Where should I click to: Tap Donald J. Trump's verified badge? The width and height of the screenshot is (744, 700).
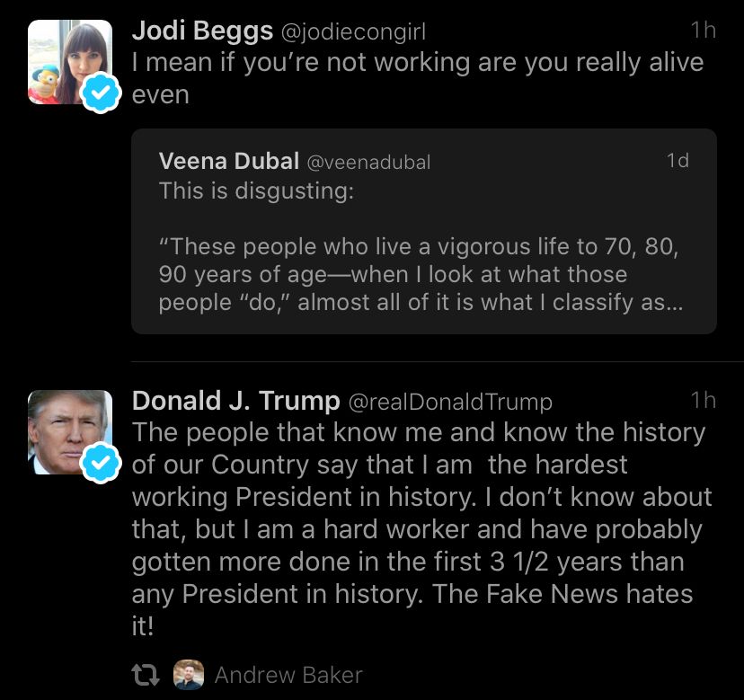(101, 465)
